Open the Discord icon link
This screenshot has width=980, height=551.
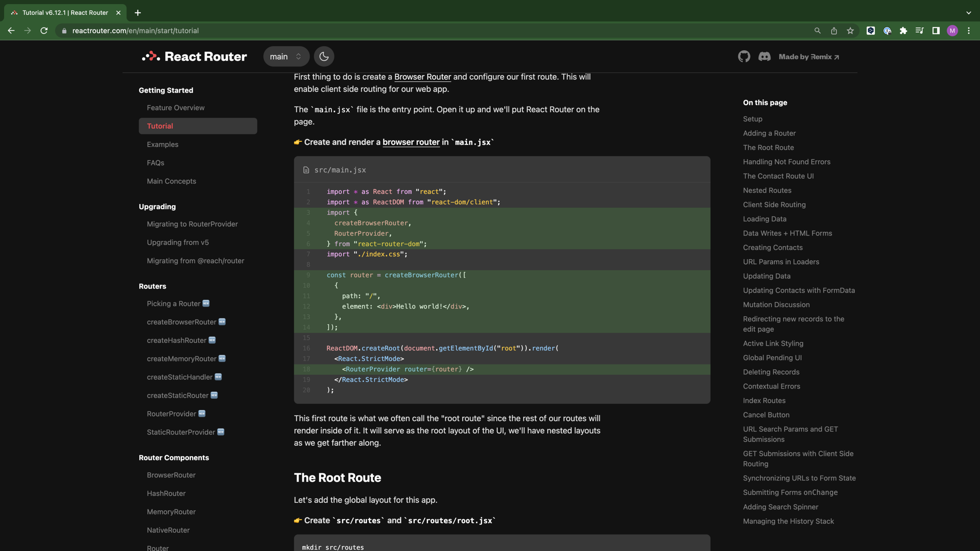pos(764,56)
